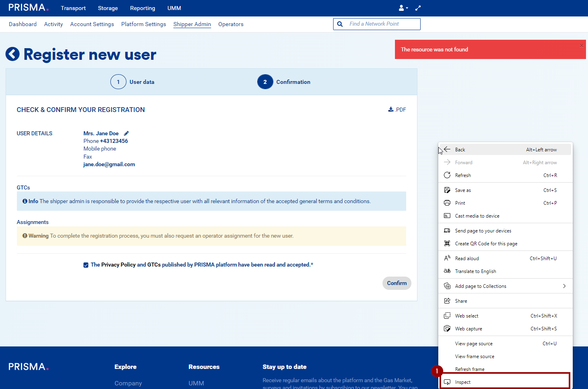
Task: Open the Shipper Admin tab
Action: [192, 24]
